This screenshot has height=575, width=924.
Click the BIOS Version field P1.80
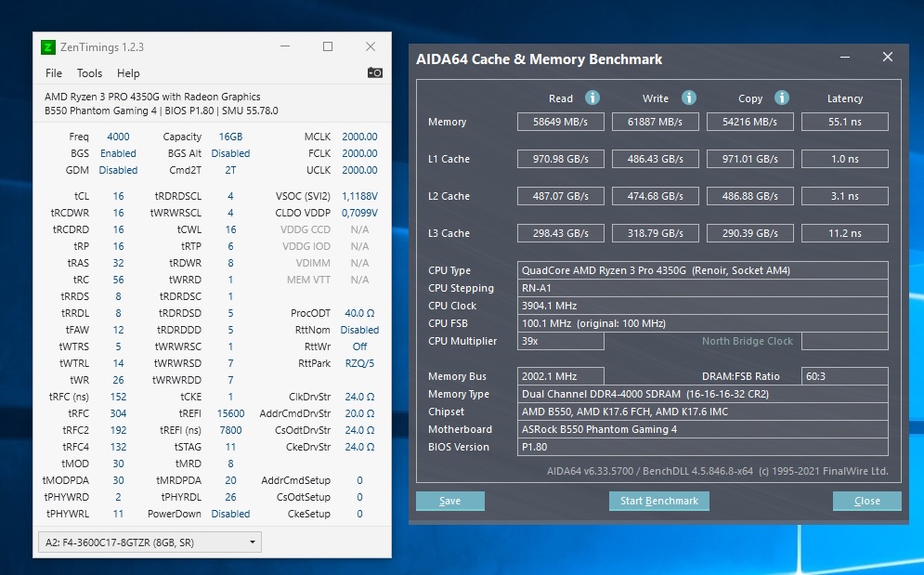(x=702, y=447)
